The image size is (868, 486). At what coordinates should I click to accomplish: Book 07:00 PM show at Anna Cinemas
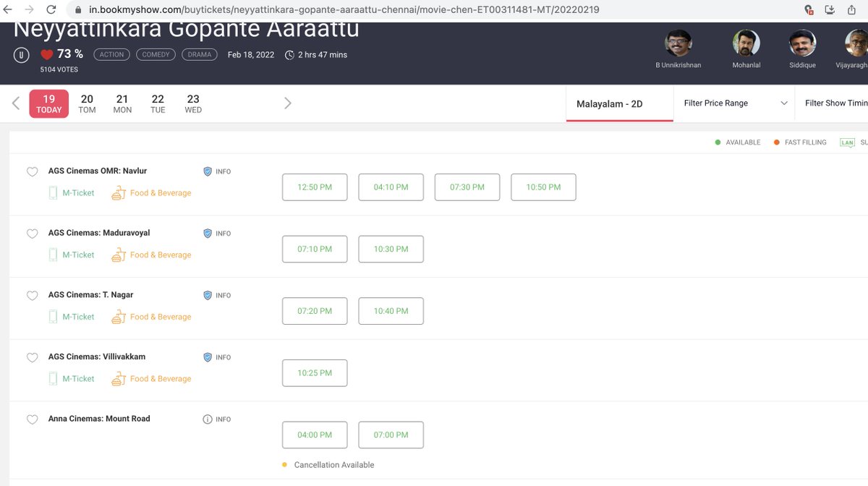[391, 435]
